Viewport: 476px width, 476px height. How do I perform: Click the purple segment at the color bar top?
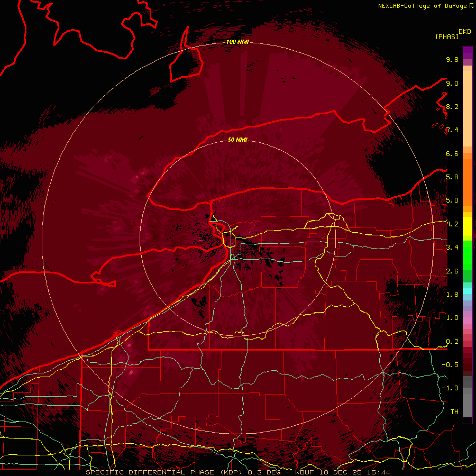coord(467,53)
